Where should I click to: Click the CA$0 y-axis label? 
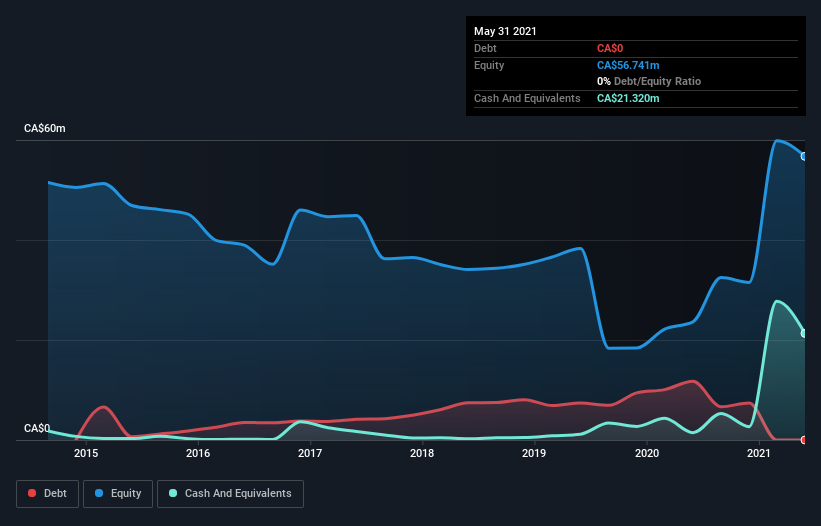click(37, 428)
